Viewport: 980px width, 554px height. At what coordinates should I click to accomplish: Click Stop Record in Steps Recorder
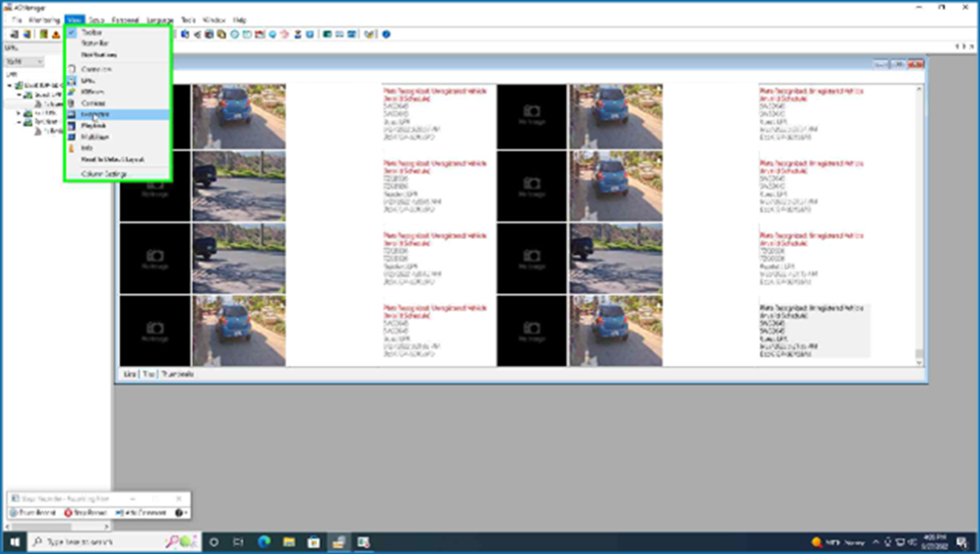coord(84,513)
